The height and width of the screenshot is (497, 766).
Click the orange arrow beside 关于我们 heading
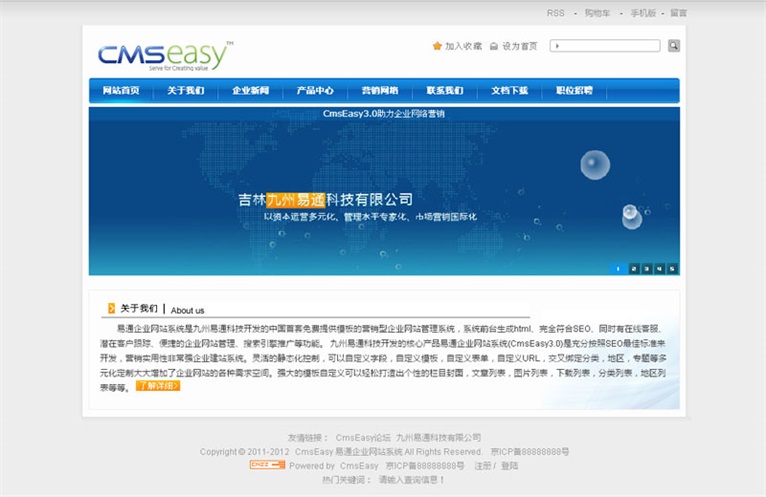[111, 308]
